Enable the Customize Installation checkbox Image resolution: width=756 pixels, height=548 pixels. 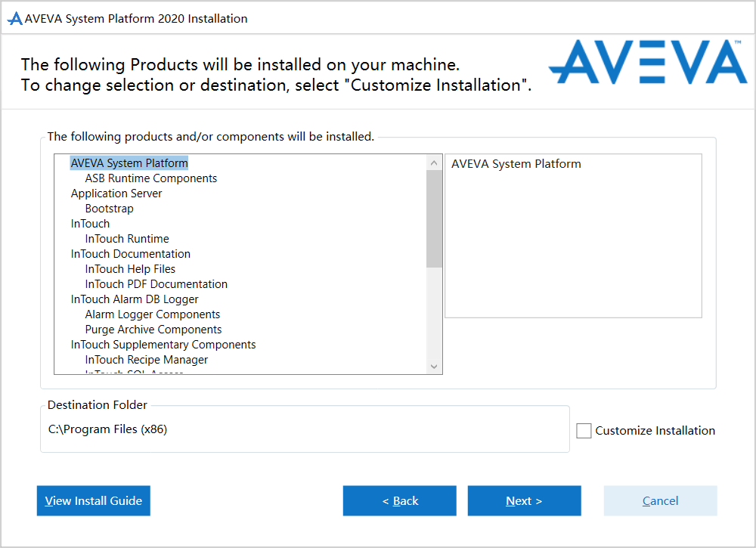[x=584, y=431]
